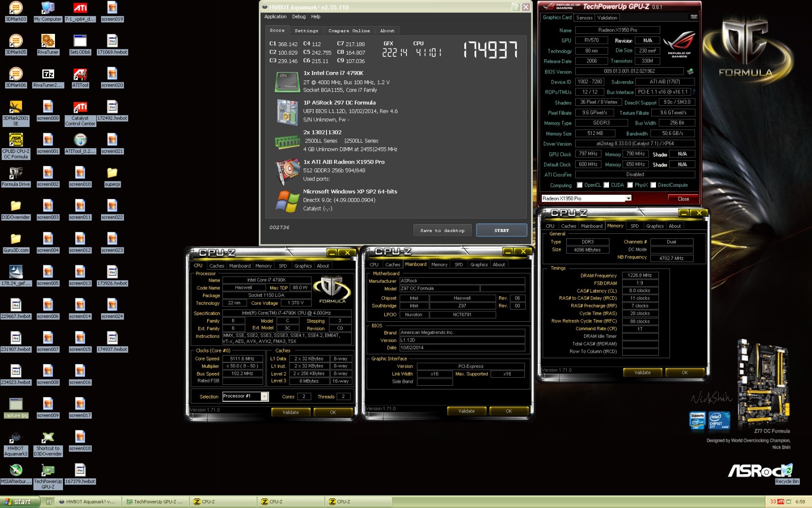Switch to TechPowerUp GPU-Z taskbar button
This screenshot has width=812, height=508.
(x=155, y=502)
